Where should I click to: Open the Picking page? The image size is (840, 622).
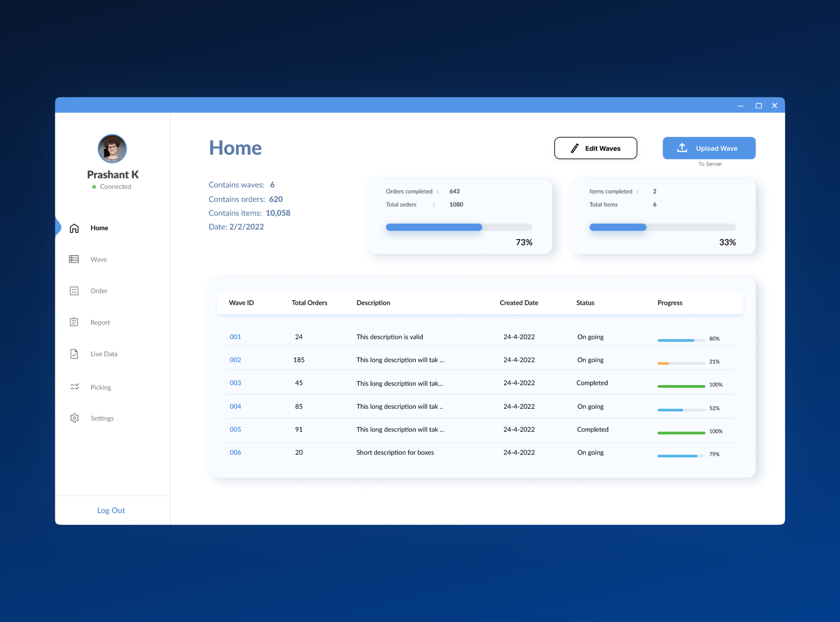click(x=101, y=387)
